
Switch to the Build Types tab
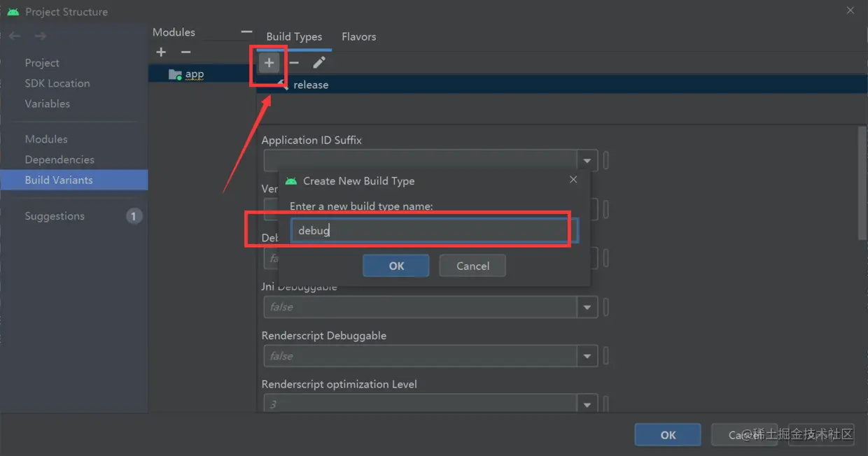pyautogui.click(x=294, y=37)
